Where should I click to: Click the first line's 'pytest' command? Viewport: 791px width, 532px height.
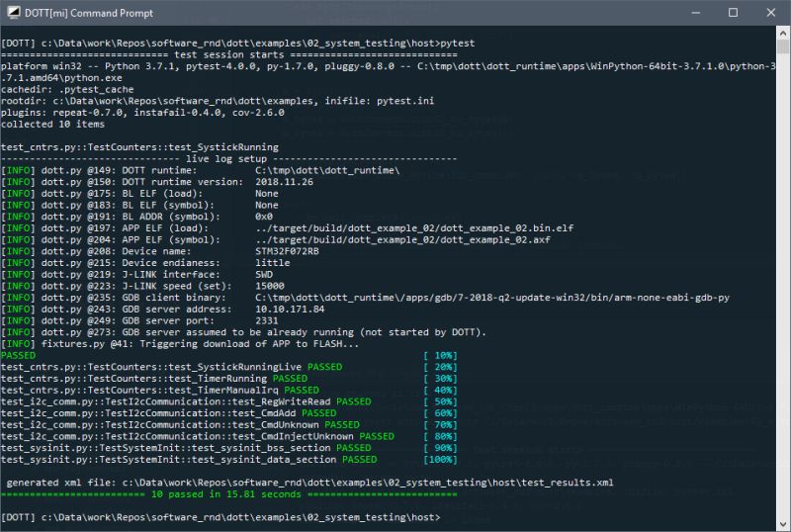(458, 44)
